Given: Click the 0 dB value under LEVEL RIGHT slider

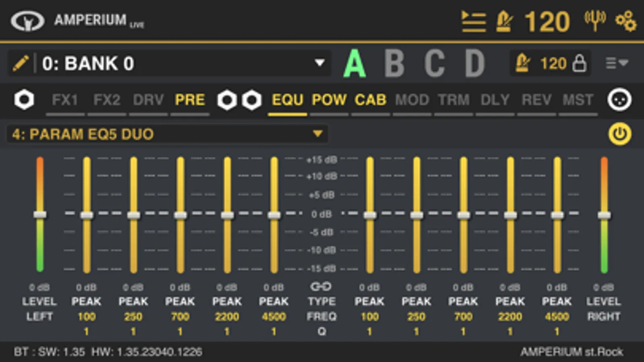Looking at the screenshot, I should (603, 287).
